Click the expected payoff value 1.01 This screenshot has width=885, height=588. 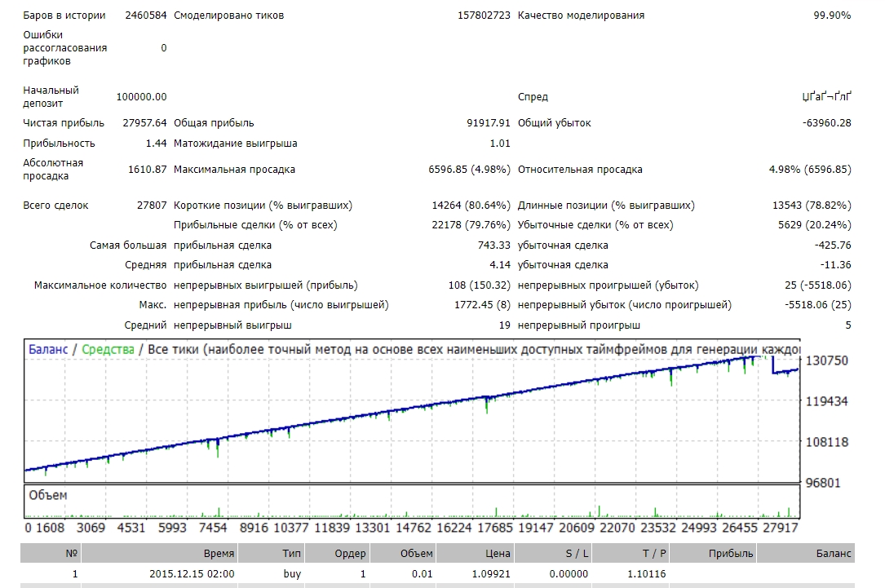(499, 144)
